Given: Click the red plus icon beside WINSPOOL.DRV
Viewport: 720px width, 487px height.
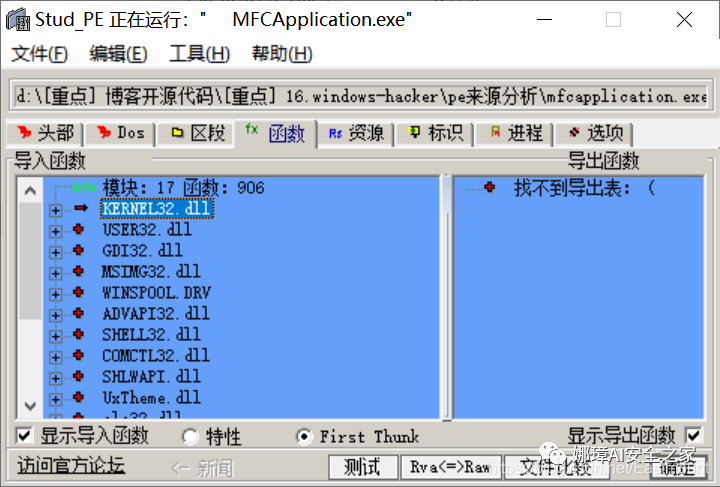Looking at the screenshot, I should click(79, 292).
